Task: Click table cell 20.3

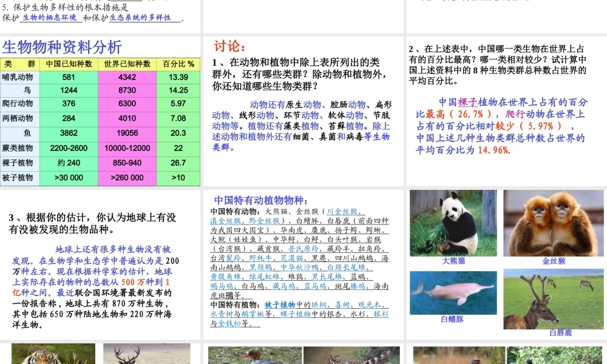Action: [x=178, y=133]
